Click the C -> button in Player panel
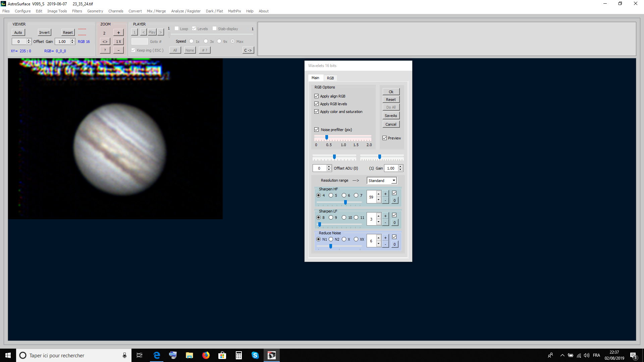Image resolution: width=644 pixels, height=362 pixels. tap(248, 50)
